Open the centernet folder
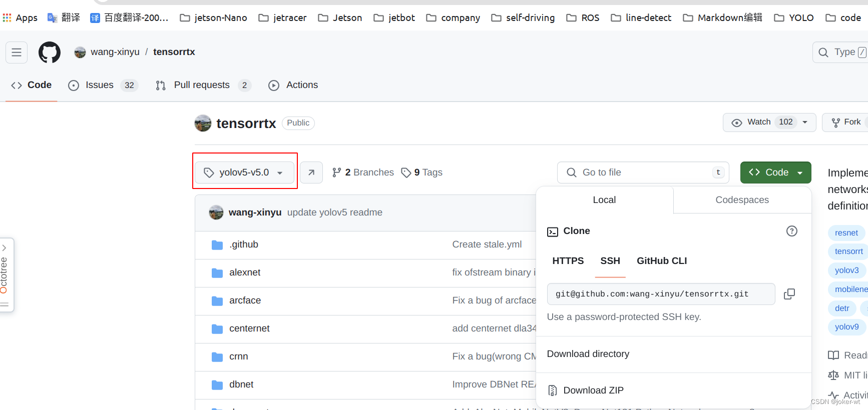The width and height of the screenshot is (868, 410). point(249,328)
